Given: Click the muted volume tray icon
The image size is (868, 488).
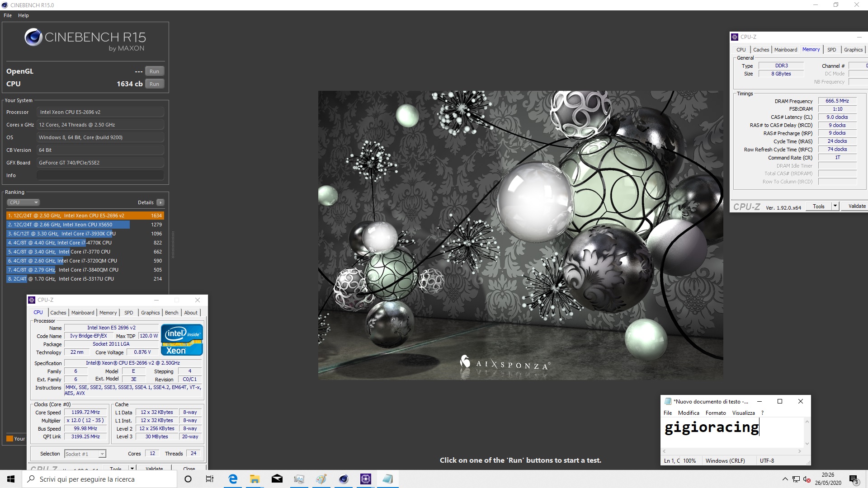Looking at the screenshot, I should [807, 479].
